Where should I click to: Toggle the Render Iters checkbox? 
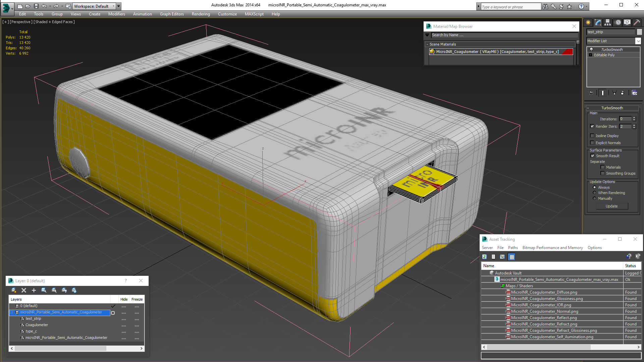(592, 126)
